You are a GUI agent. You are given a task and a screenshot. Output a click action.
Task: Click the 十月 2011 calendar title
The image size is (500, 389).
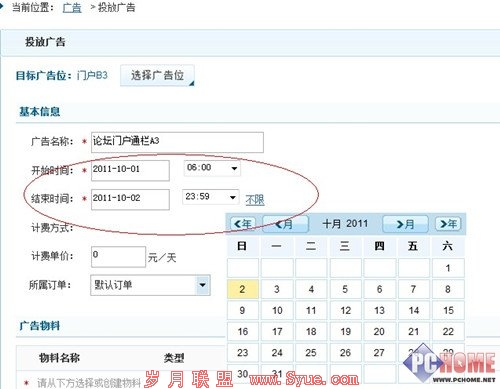345,223
